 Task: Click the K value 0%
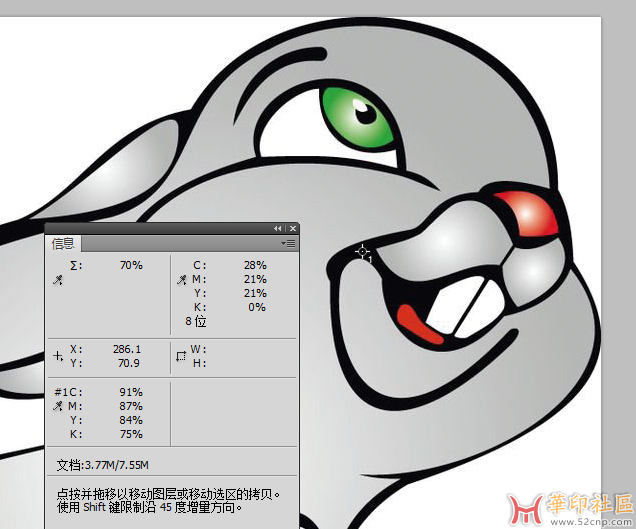click(x=257, y=307)
